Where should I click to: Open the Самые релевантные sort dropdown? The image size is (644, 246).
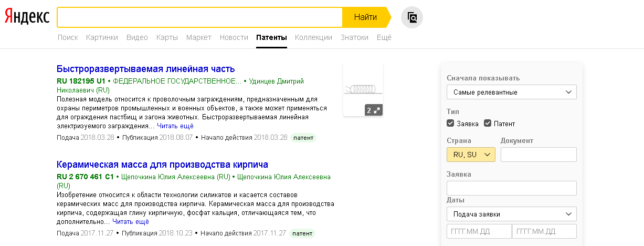point(511,92)
